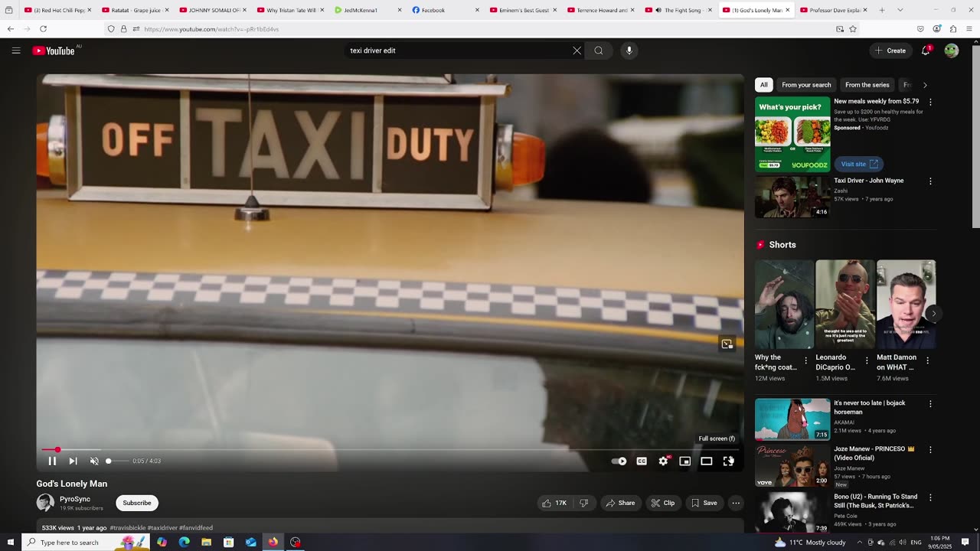This screenshot has height=551, width=980.
Task: Switch to theater mode
Action: coord(707,461)
